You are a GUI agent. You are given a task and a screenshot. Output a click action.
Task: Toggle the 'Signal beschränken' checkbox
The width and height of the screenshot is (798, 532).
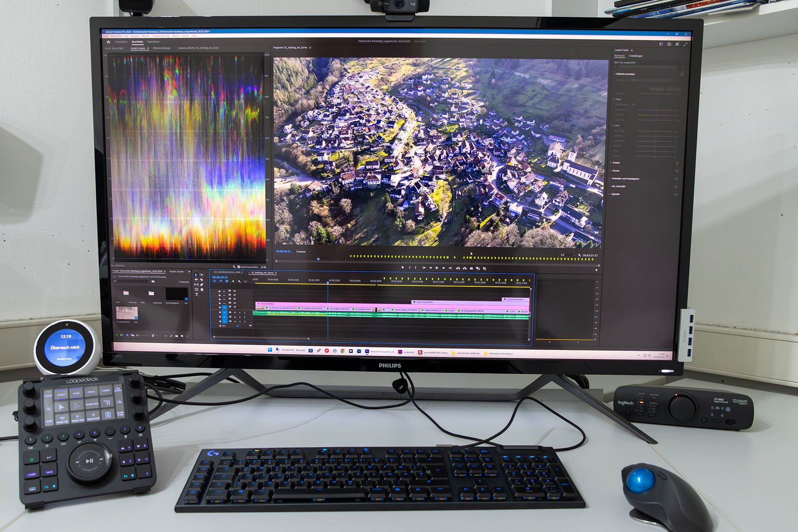pos(239,267)
